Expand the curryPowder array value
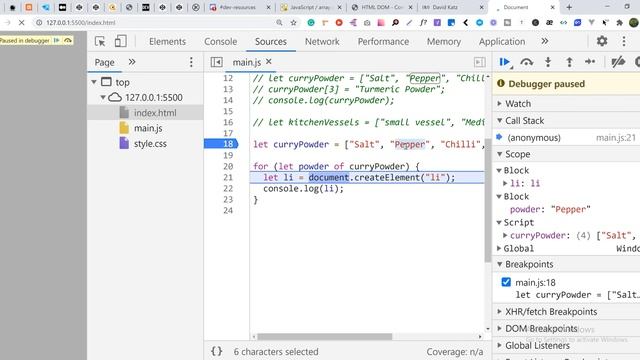This screenshot has height=360, width=640. [x=505, y=236]
